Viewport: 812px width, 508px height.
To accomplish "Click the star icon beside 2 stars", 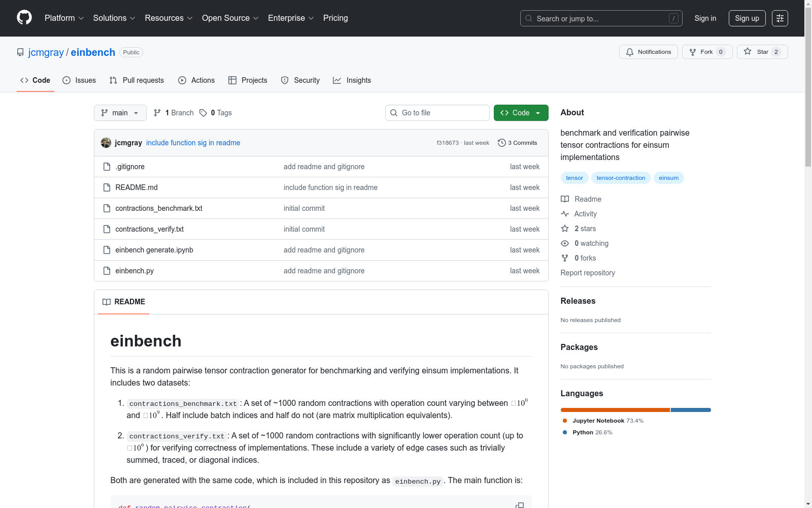I will 565,229.
